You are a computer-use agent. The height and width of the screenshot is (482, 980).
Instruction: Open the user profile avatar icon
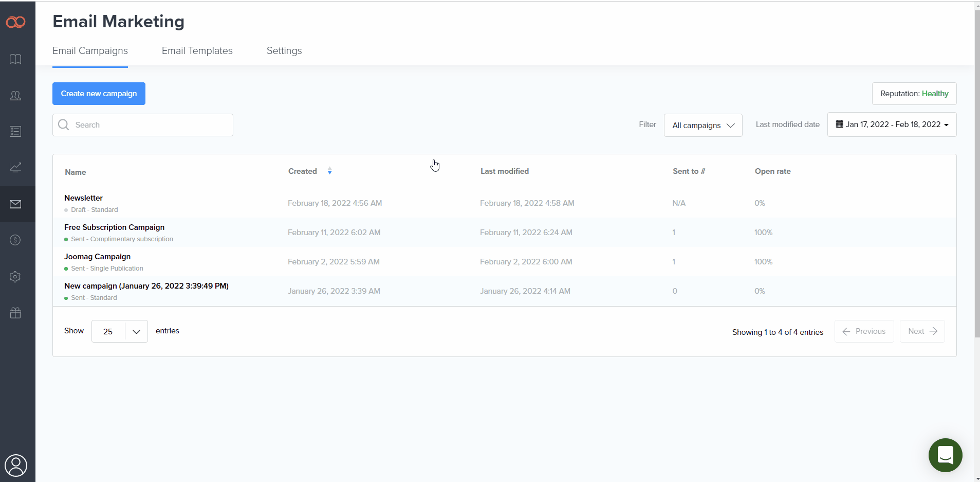[16, 466]
